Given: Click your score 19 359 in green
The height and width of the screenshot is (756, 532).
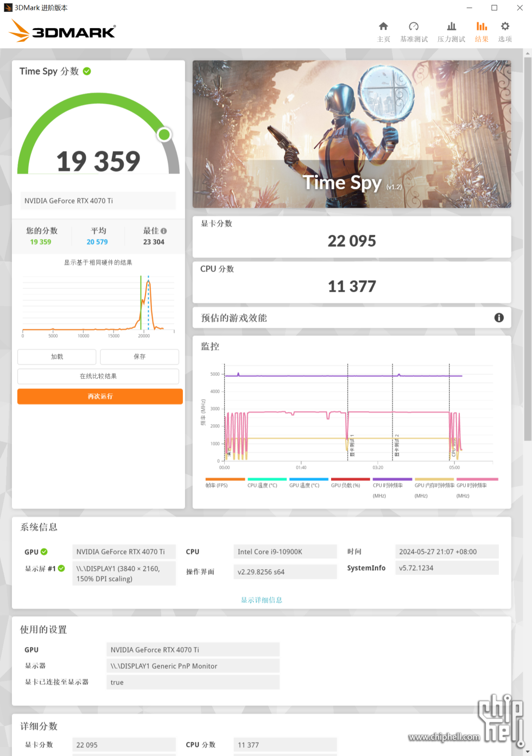Looking at the screenshot, I should click(41, 242).
